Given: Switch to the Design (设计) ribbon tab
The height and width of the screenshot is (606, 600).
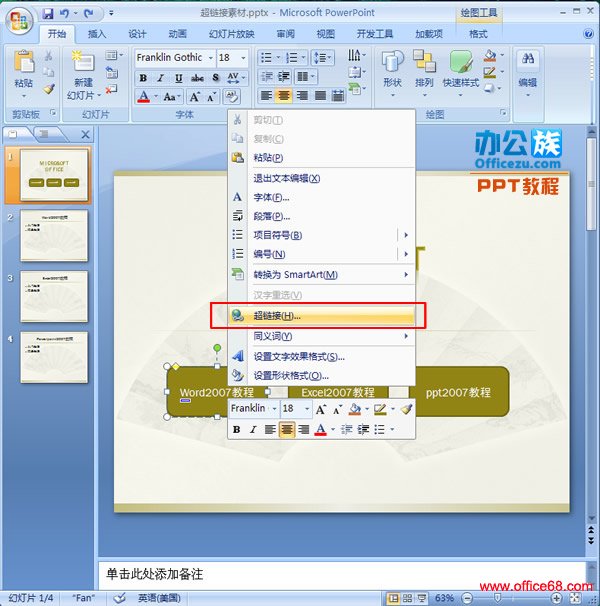Looking at the screenshot, I should (x=137, y=34).
